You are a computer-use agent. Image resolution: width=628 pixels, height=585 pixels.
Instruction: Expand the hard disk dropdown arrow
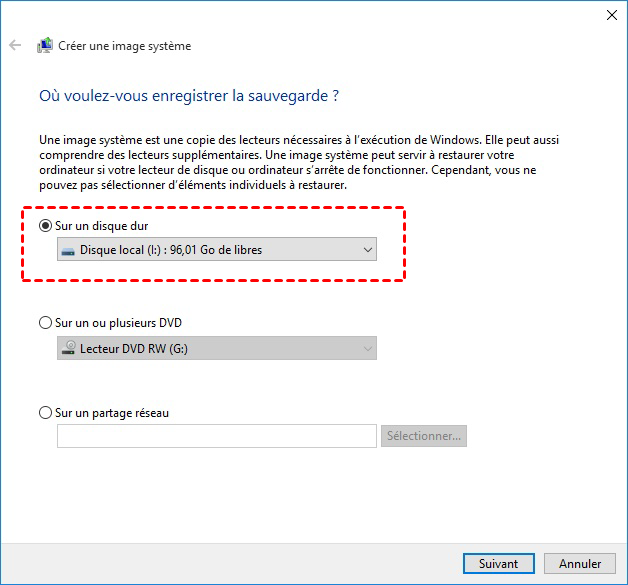[367, 250]
